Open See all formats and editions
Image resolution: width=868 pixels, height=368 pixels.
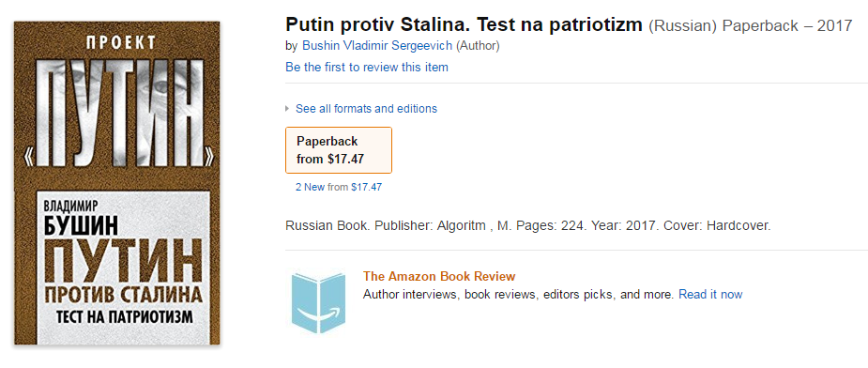366,109
